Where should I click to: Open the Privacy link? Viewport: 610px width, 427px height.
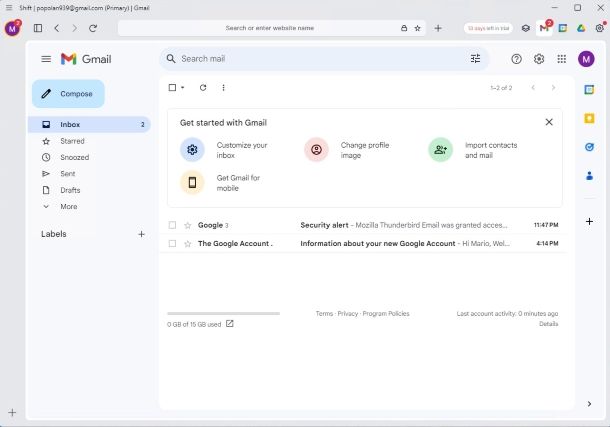pos(347,313)
